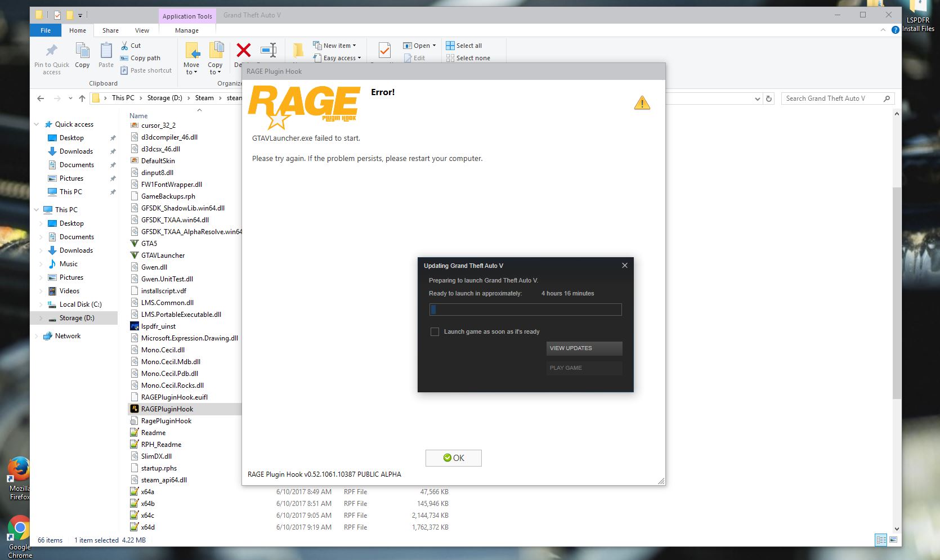Click the Steam update progress bar
The image size is (940, 560).
pos(525,310)
